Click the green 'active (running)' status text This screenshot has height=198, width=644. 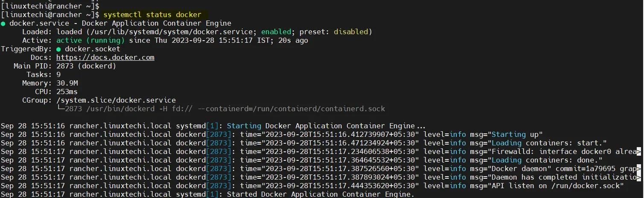[x=90, y=41]
